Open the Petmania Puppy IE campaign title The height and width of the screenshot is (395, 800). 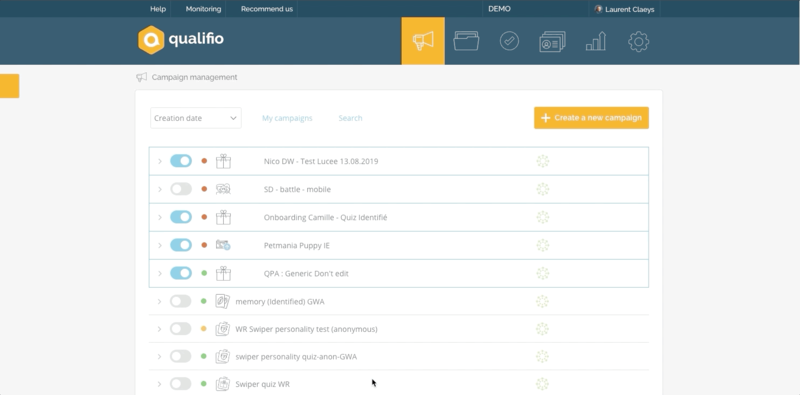pos(296,245)
